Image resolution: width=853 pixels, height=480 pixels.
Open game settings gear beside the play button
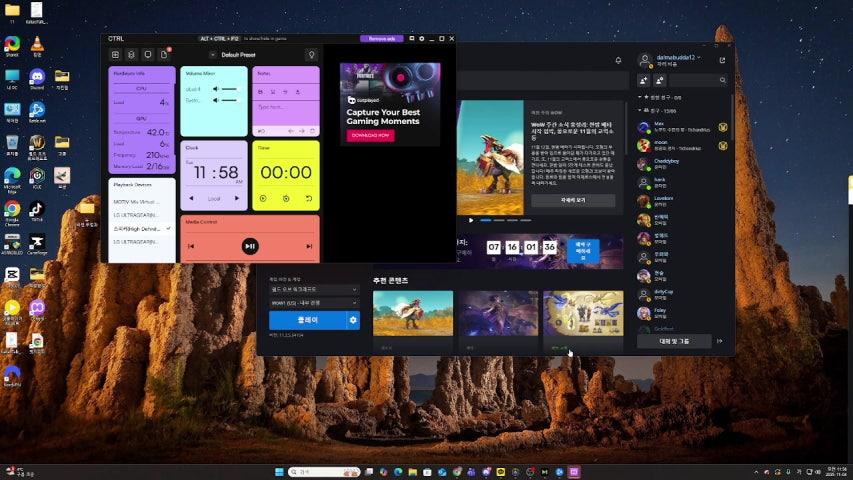pyautogui.click(x=352, y=320)
